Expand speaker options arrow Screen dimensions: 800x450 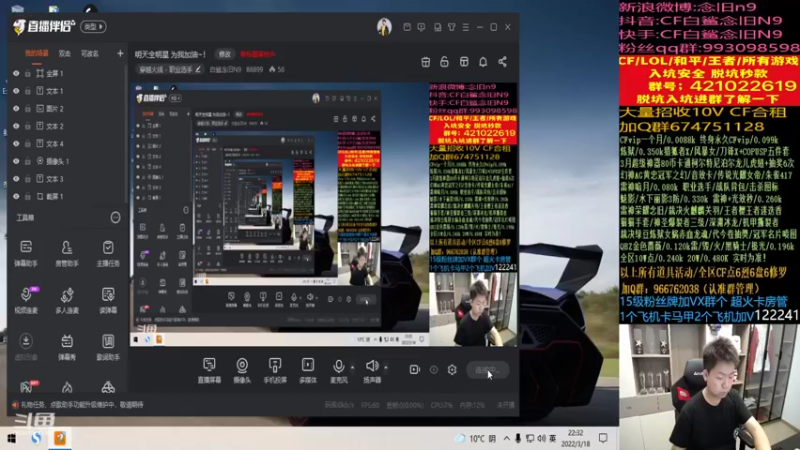click(386, 367)
